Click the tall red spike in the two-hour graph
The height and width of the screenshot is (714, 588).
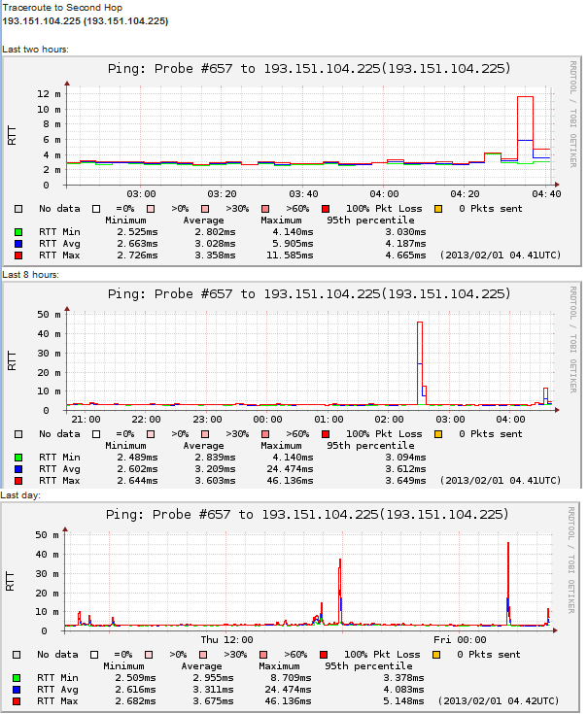[525, 98]
